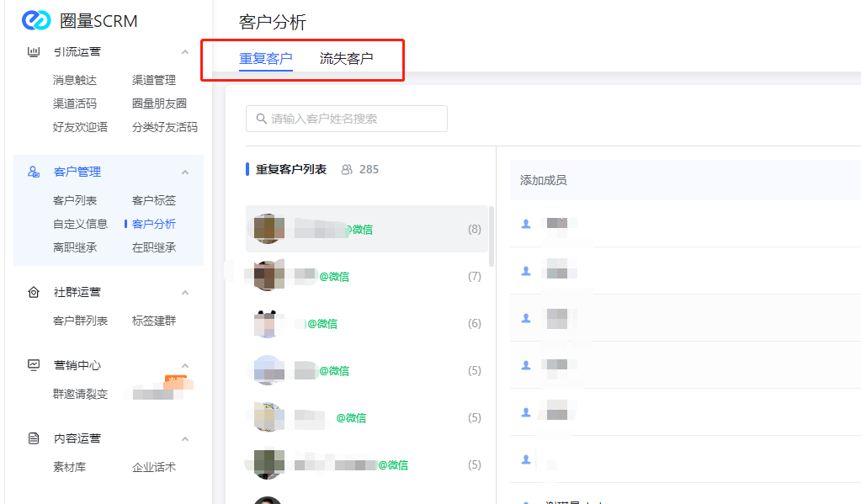
Task: Open 客户列表 in the sidebar
Action: click(x=75, y=200)
